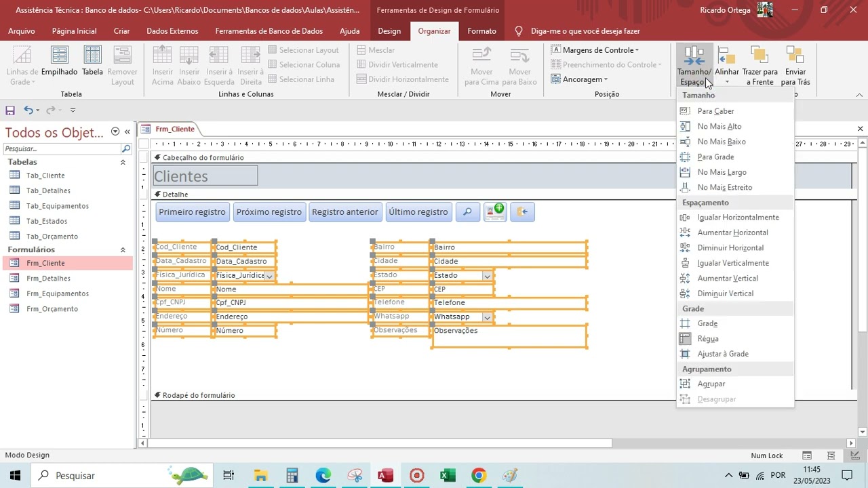Click the add new record icon button

coord(495,212)
